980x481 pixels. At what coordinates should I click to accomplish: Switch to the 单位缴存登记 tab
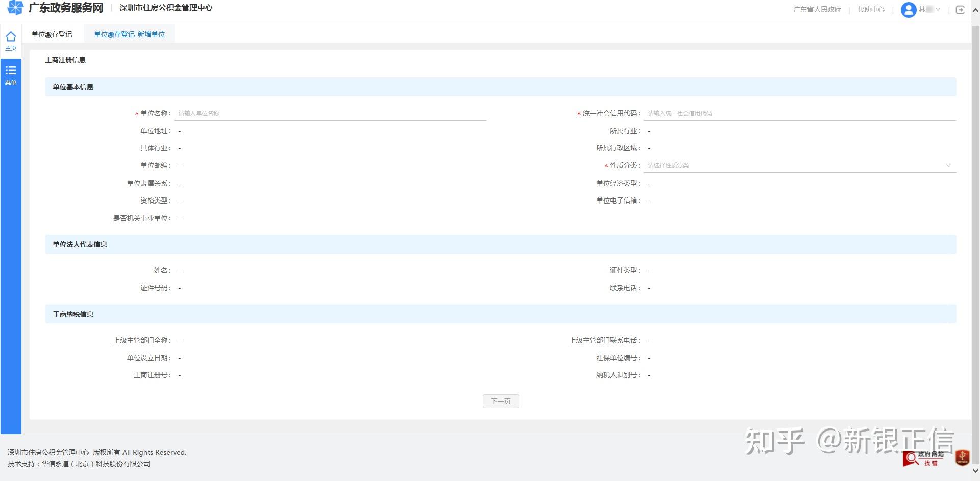coord(52,34)
